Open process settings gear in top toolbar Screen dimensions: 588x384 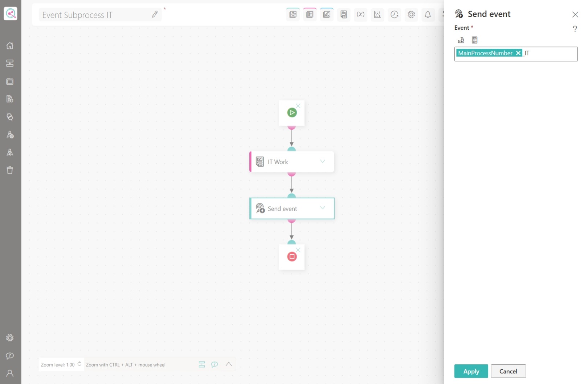click(x=411, y=15)
